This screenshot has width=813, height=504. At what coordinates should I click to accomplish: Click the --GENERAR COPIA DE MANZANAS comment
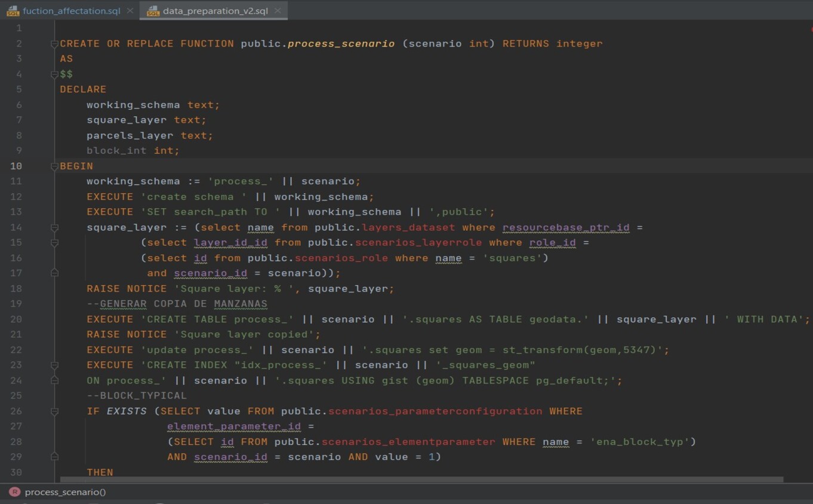177,304
